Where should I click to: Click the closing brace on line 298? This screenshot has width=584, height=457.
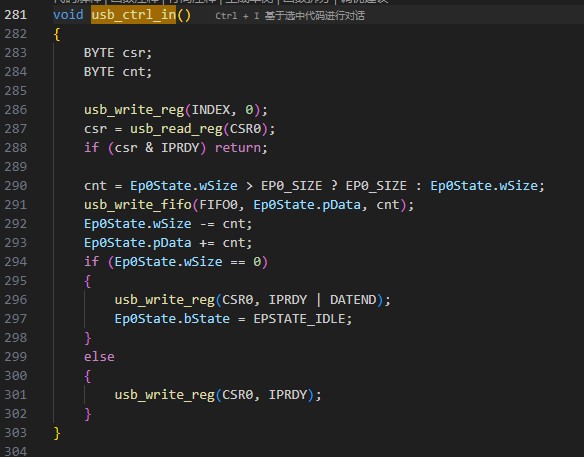[x=88, y=338]
